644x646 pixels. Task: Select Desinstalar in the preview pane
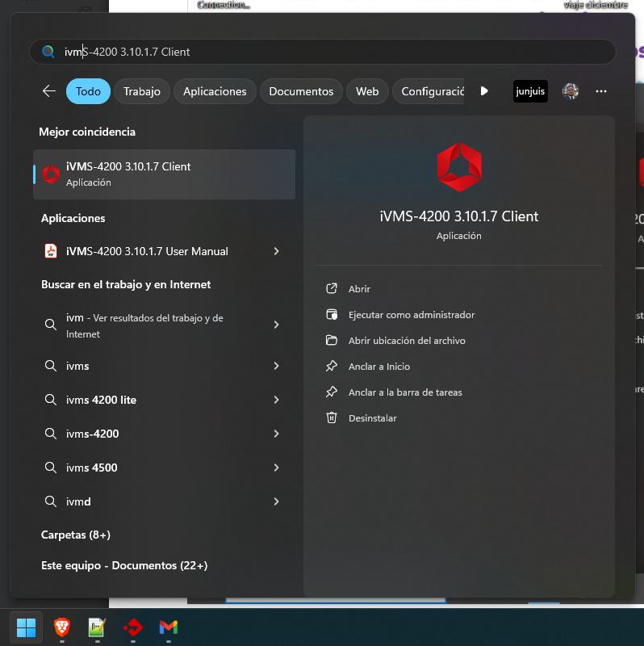point(372,418)
